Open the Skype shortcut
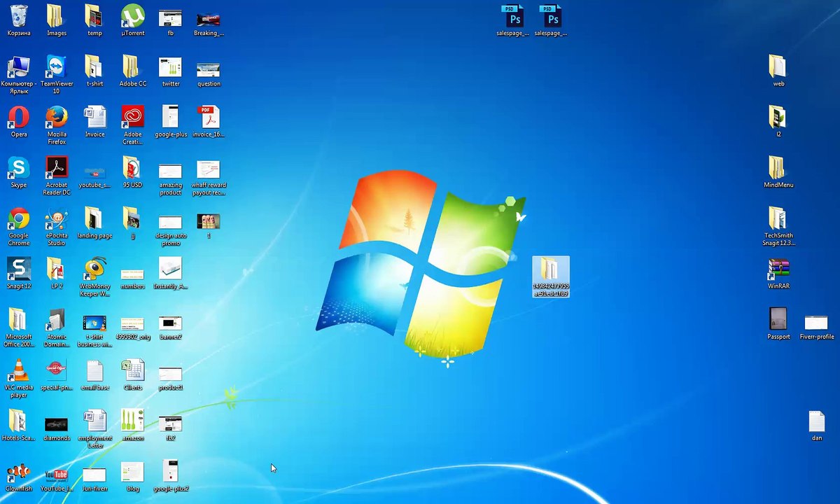This screenshot has height=504, width=840. tap(19, 172)
